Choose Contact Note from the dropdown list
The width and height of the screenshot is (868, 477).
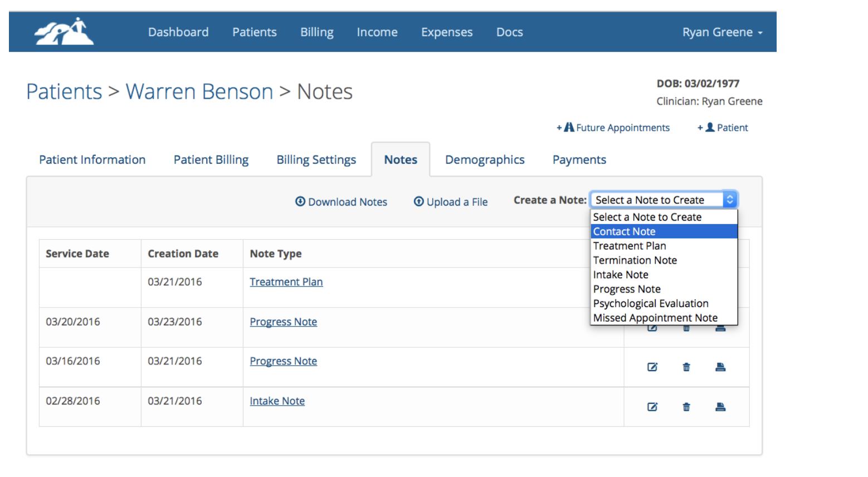coord(624,231)
